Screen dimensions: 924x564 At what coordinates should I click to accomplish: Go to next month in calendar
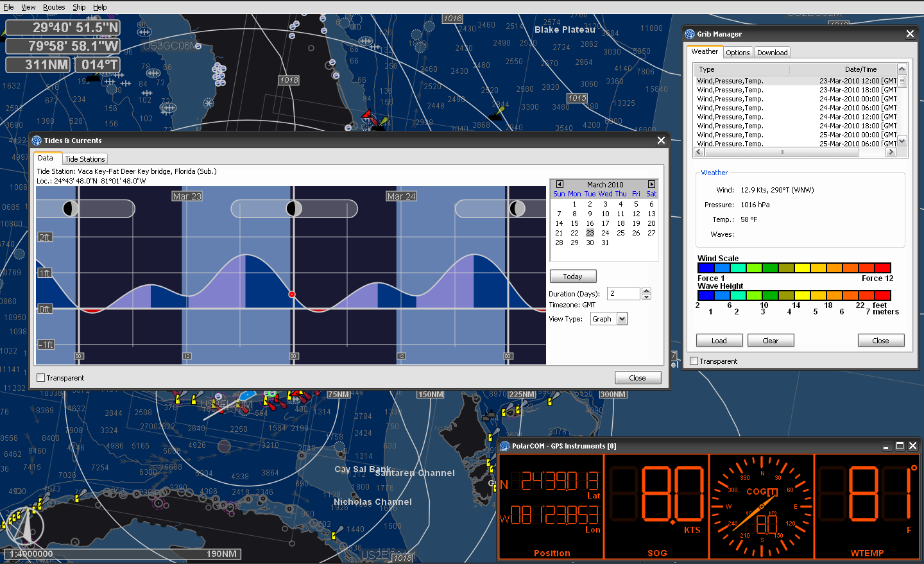(651, 184)
